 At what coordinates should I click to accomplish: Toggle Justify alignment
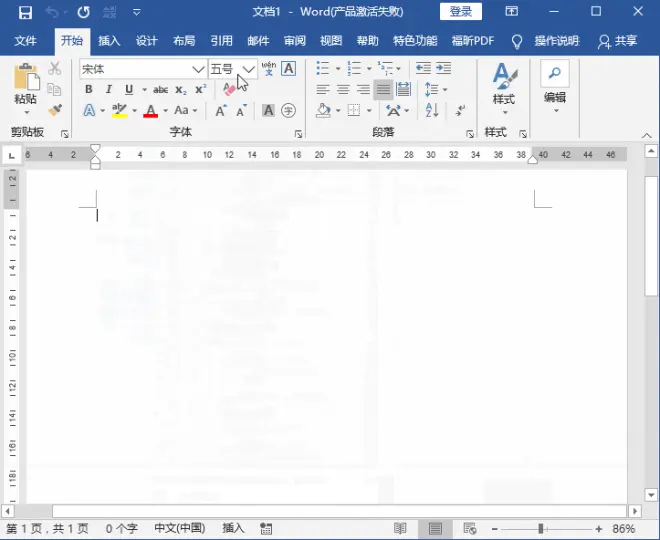(383, 89)
